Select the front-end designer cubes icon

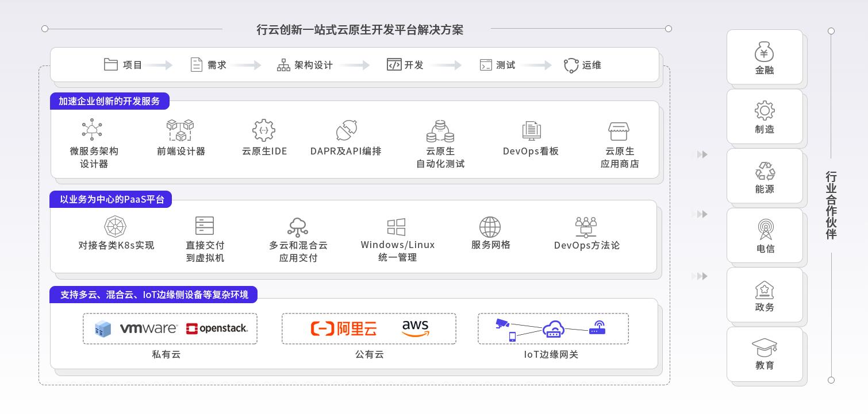[x=180, y=130]
